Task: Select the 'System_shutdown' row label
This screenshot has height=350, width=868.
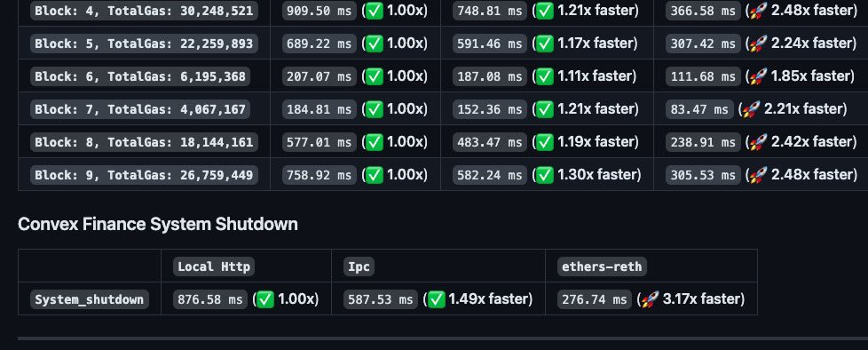Action: point(89,299)
